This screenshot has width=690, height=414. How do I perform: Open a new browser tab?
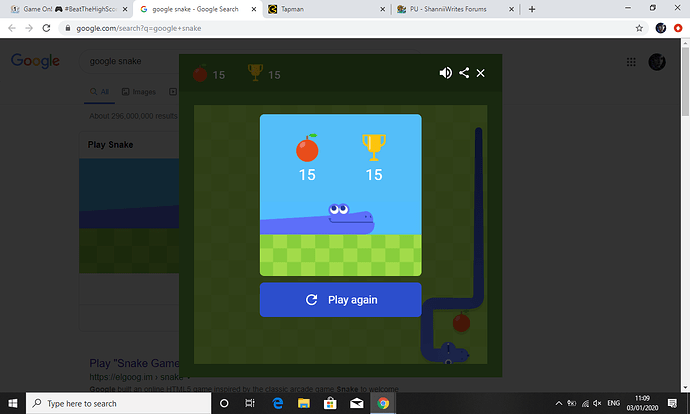532,9
